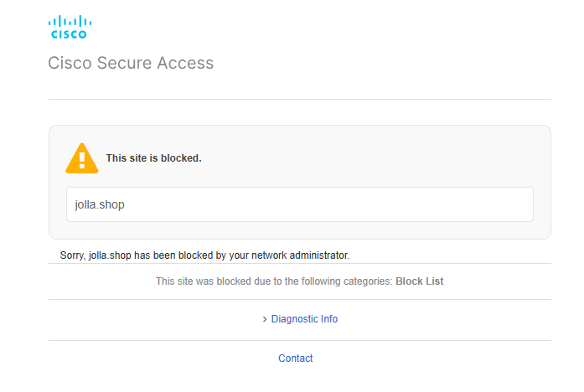The height and width of the screenshot is (392, 584).
Task: Click "network administrator" in the sorry message
Action: [300, 255]
